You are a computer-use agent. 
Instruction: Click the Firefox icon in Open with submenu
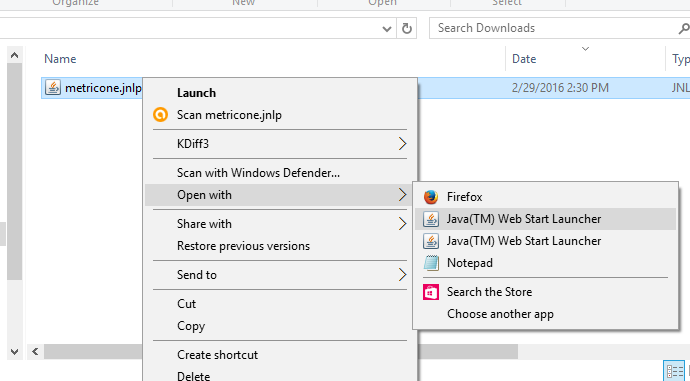click(431, 197)
